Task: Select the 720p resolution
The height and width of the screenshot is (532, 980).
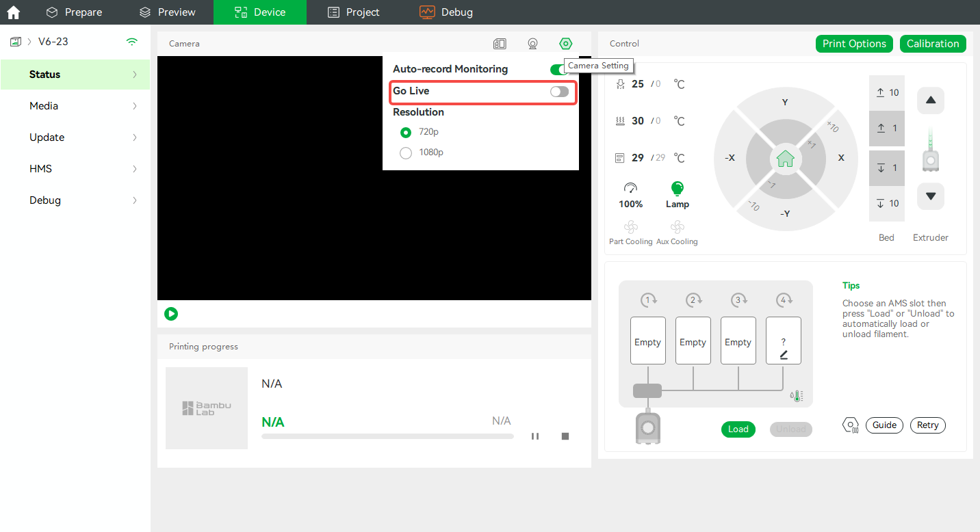Action: [x=406, y=132]
